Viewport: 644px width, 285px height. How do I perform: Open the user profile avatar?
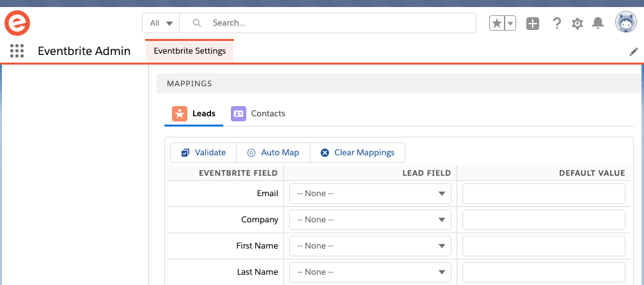(x=626, y=22)
